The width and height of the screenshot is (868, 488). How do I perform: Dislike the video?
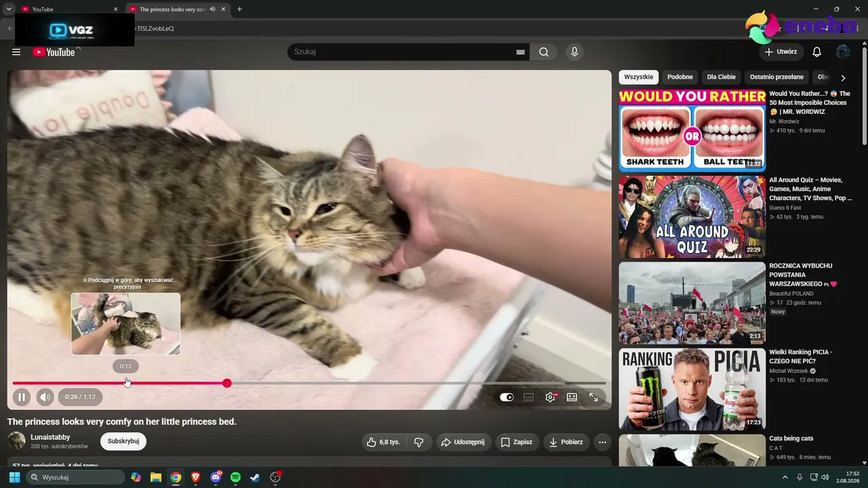click(x=419, y=442)
